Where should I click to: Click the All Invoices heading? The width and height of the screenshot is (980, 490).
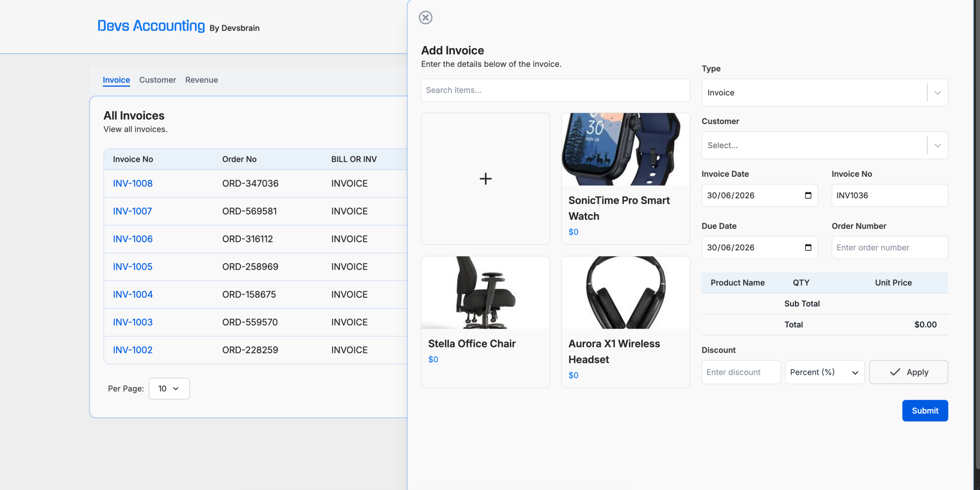pyautogui.click(x=134, y=116)
